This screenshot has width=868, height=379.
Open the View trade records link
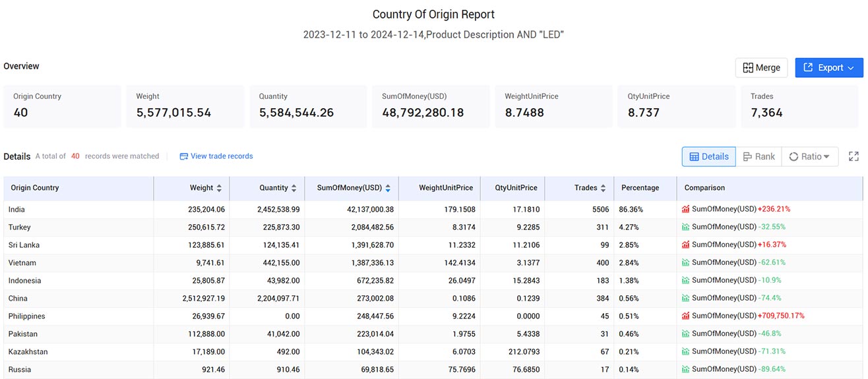point(216,156)
